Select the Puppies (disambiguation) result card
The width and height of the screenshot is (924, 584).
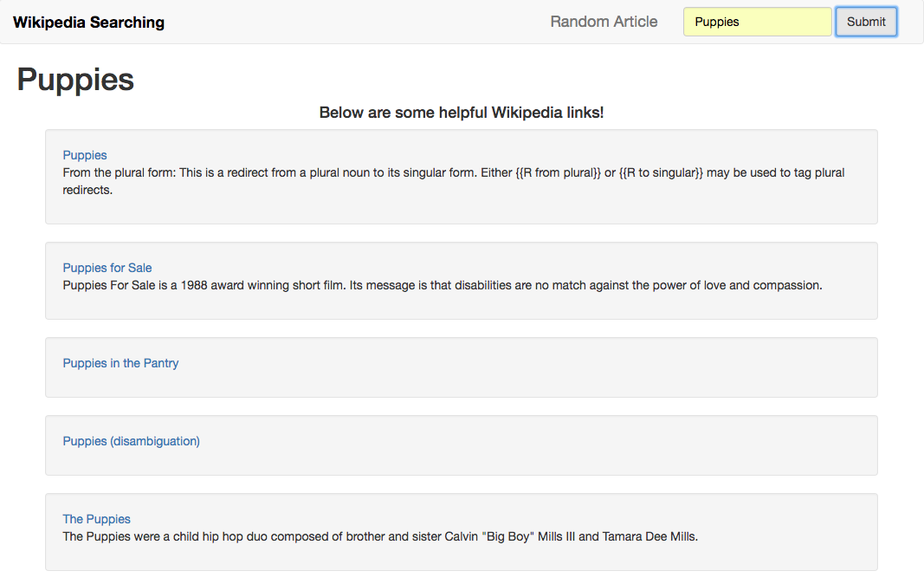click(x=462, y=445)
